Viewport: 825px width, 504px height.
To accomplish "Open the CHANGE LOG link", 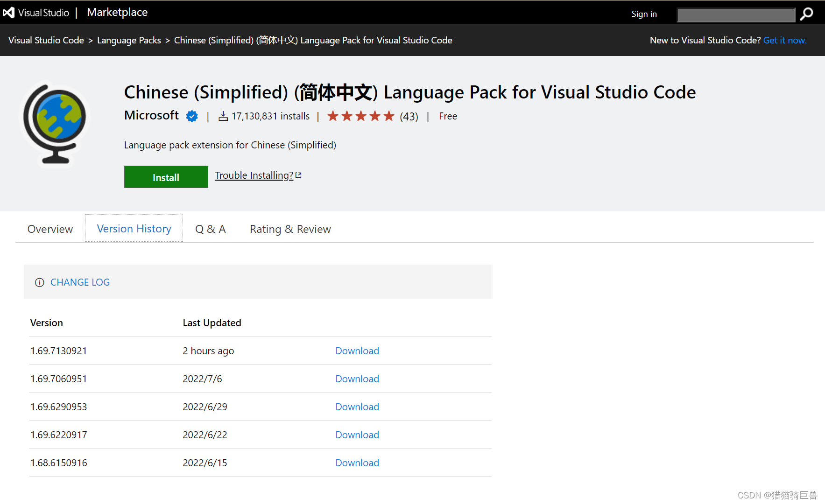I will [80, 282].
